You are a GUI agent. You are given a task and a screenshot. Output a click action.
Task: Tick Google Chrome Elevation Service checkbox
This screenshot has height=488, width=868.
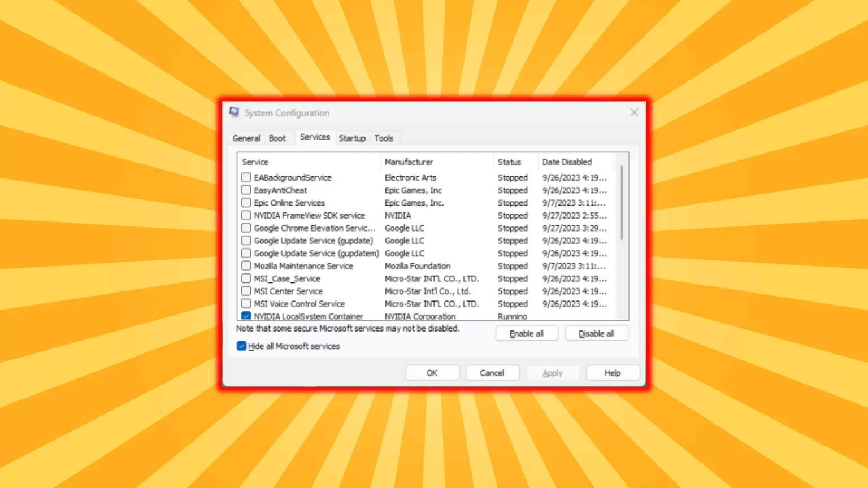(246, 228)
